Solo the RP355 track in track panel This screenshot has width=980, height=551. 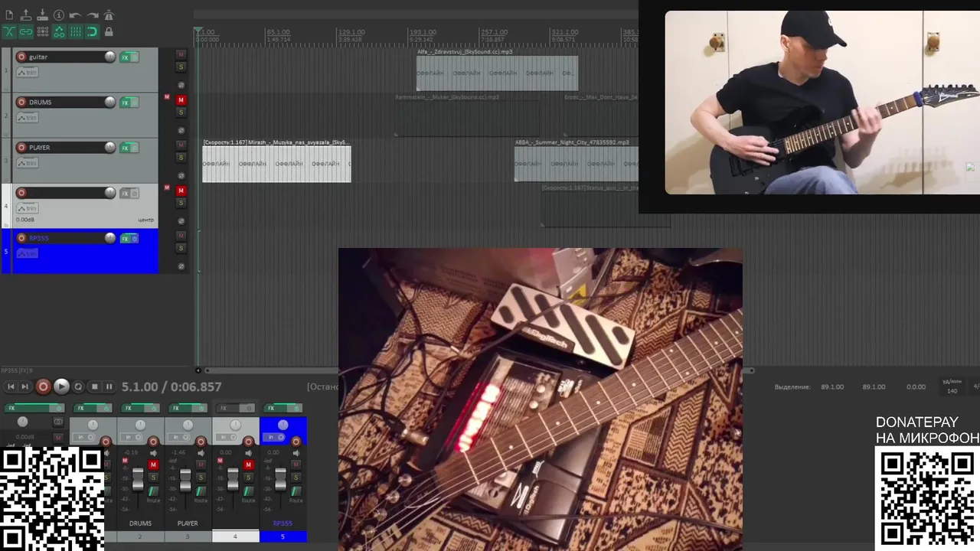[181, 248]
